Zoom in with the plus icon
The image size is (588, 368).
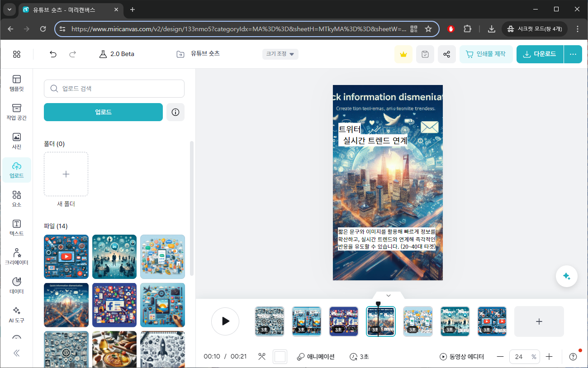[x=549, y=357]
